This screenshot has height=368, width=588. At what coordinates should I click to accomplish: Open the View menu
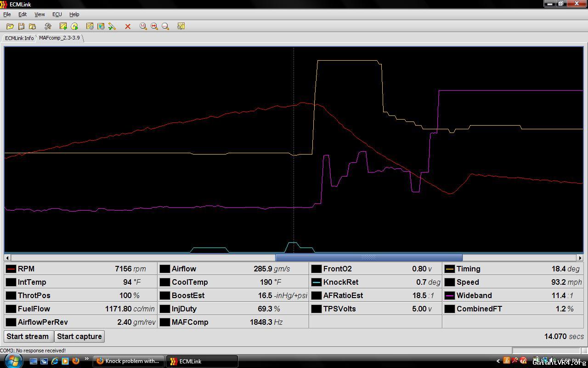[40, 14]
